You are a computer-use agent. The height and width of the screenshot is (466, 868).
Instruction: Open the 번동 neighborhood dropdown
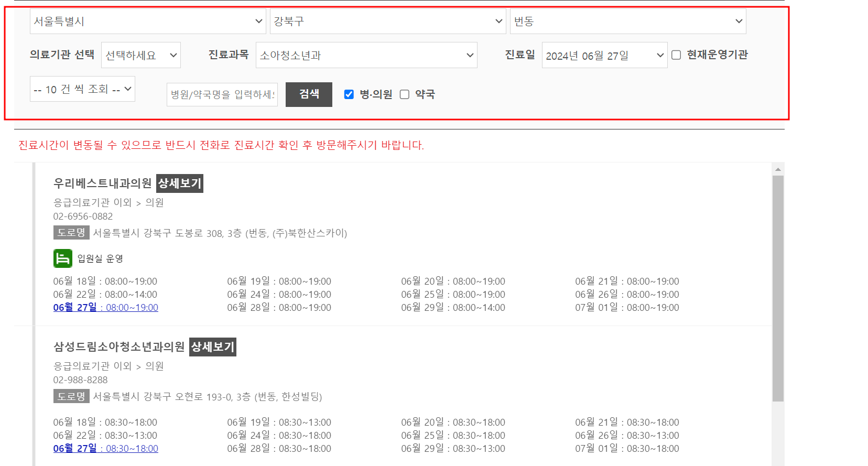pos(628,21)
